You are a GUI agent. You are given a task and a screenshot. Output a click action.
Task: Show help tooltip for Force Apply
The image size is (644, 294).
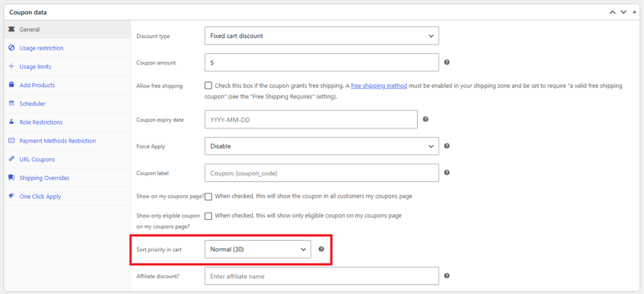tap(447, 146)
